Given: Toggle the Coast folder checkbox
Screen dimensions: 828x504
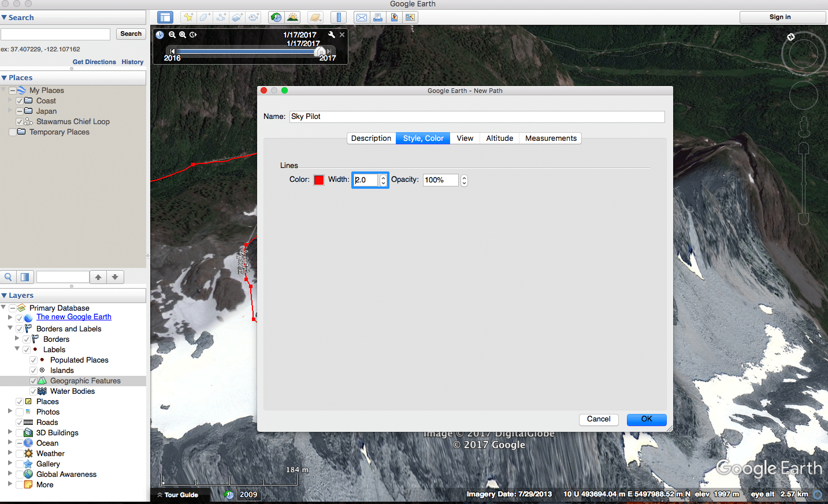Looking at the screenshot, I should (20, 101).
